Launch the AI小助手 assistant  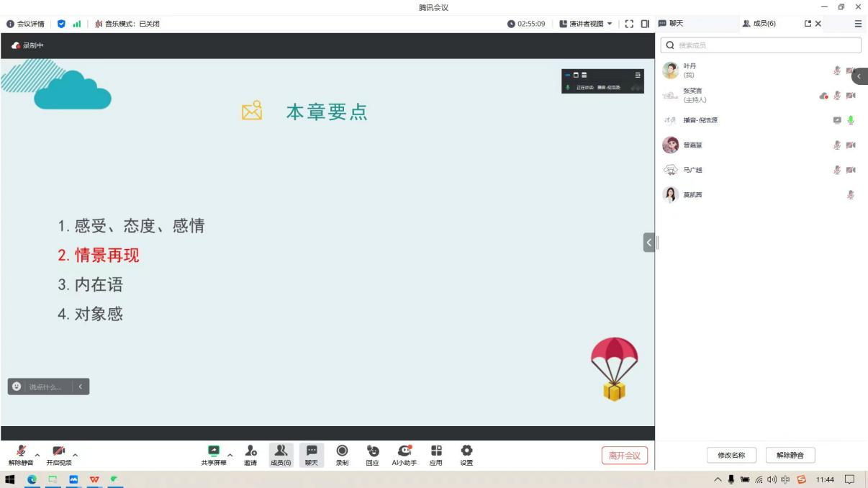(404, 451)
